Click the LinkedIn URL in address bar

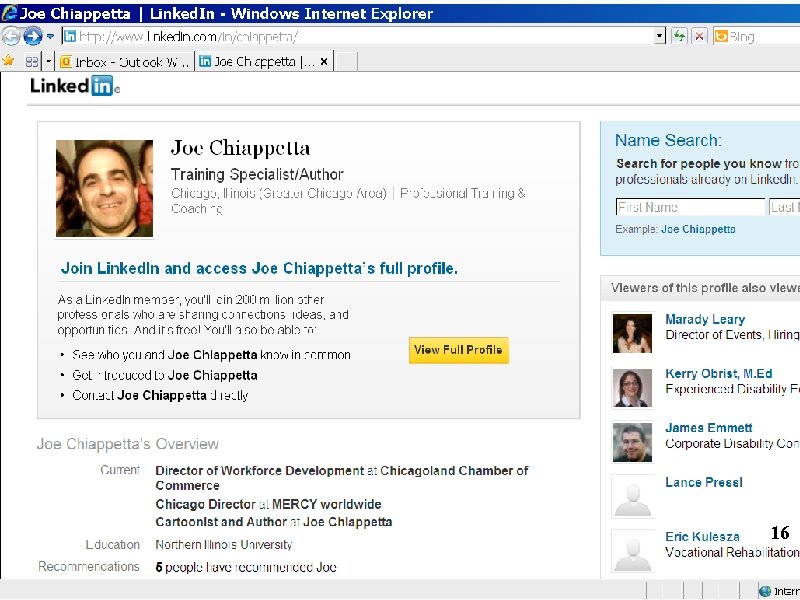[188, 37]
